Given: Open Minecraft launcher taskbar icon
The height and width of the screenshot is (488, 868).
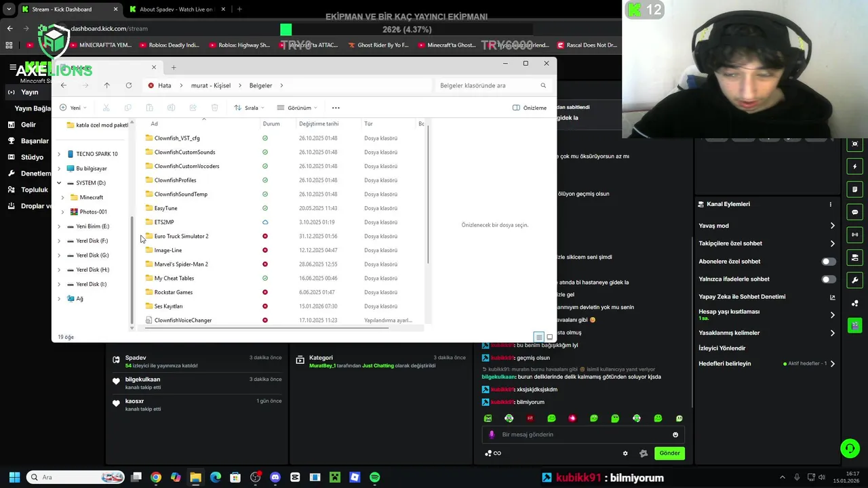Looking at the screenshot, I should tap(335, 477).
